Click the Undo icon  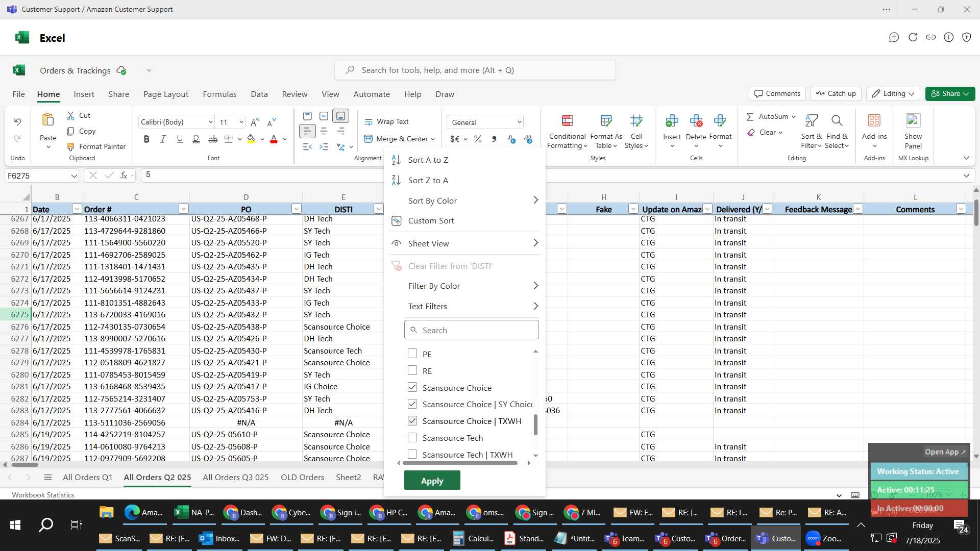click(18, 122)
